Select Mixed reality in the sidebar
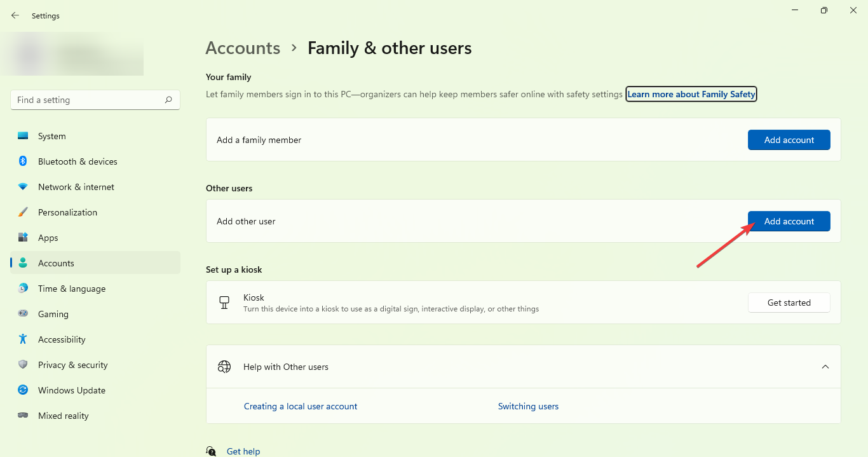Image resolution: width=868 pixels, height=457 pixels. (95, 416)
